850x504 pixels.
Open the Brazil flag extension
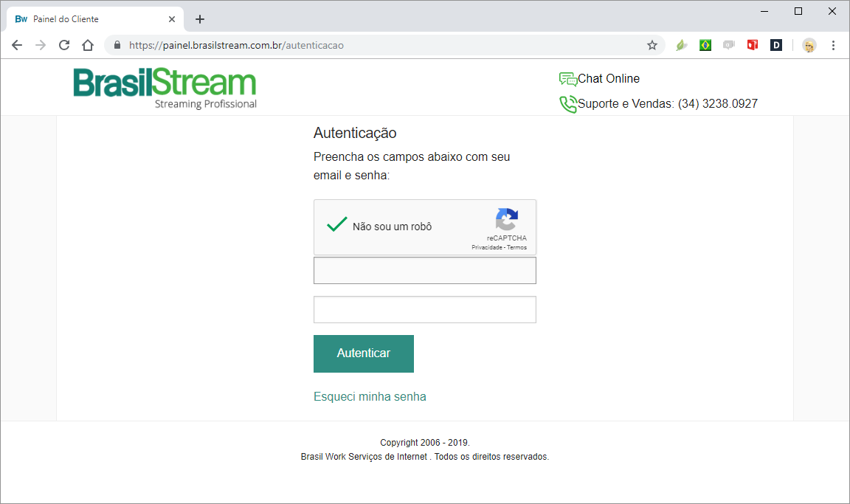click(x=705, y=45)
